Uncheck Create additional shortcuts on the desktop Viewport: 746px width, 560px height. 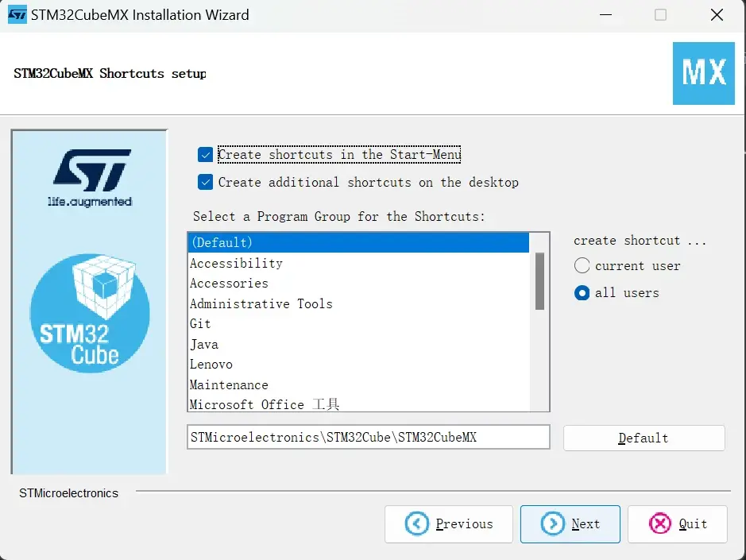point(206,182)
